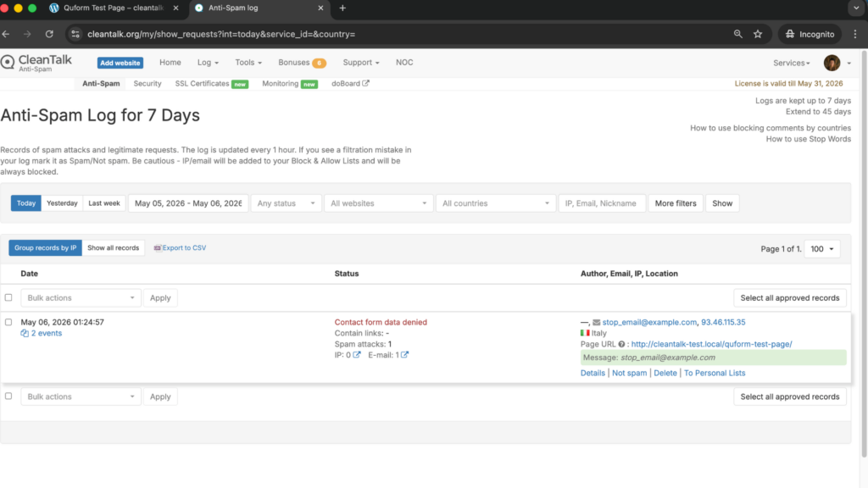The height and width of the screenshot is (488, 868).
Task: Switch to SSL Certificates tab
Action: tap(202, 84)
